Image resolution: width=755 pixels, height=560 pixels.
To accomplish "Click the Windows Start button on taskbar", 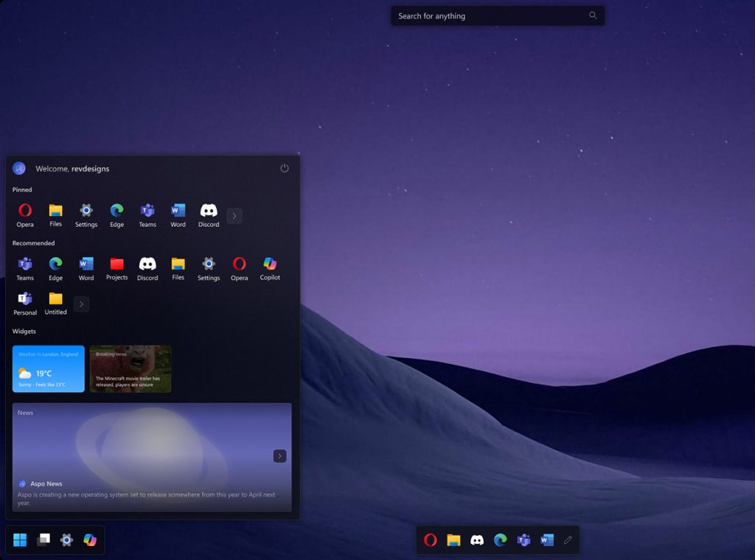I will tap(20, 540).
